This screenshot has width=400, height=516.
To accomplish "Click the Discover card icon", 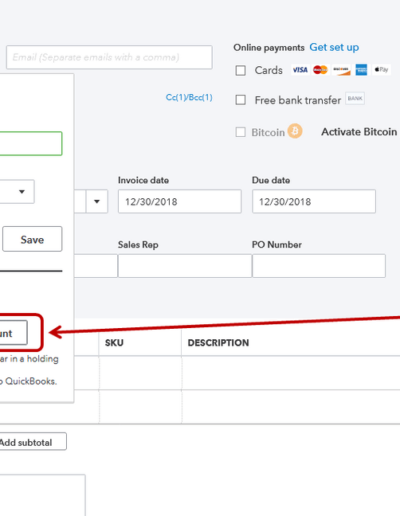I will (341, 70).
